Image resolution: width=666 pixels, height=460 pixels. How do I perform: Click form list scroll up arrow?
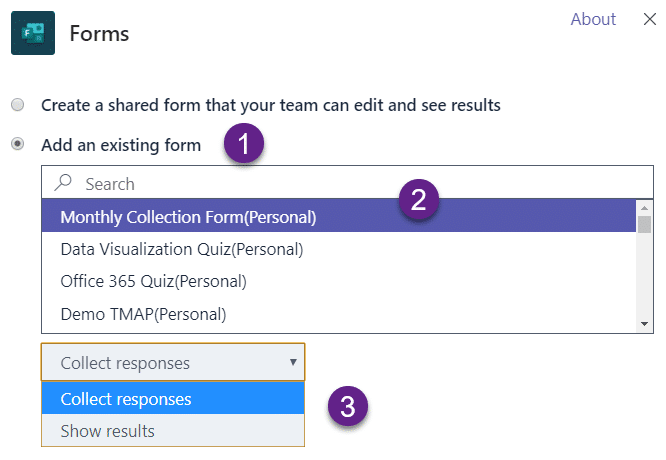pos(645,207)
